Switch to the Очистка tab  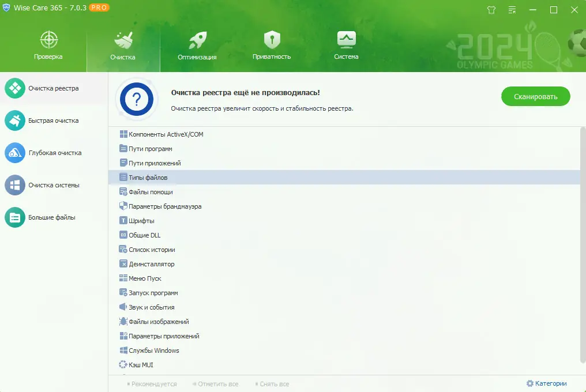pos(123,46)
